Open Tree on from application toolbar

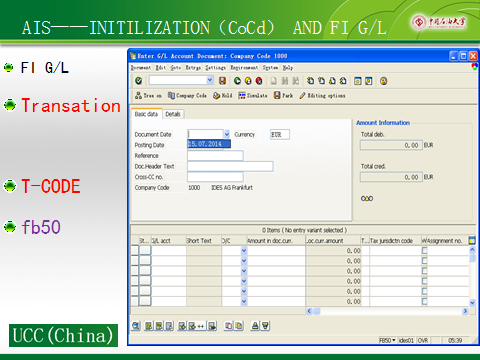(x=148, y=96)
